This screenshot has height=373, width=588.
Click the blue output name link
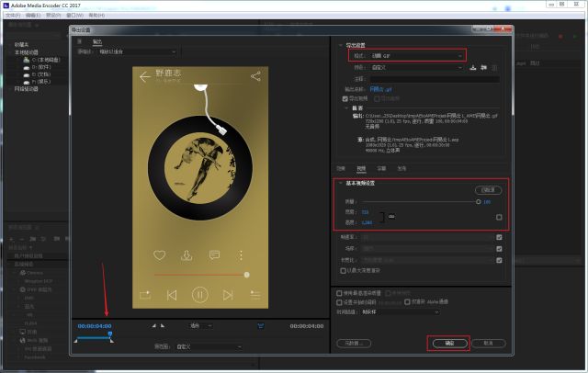pyautogui.click(x=380, y=89)
